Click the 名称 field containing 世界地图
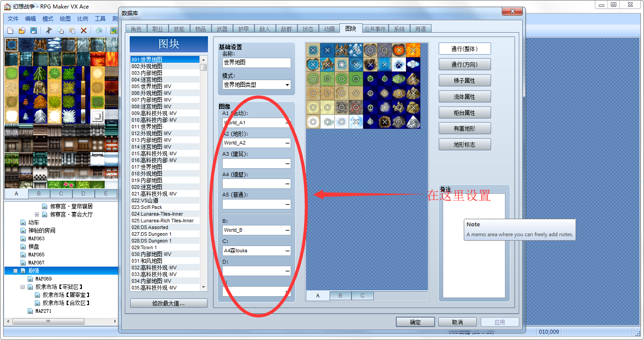 point(257,63)
